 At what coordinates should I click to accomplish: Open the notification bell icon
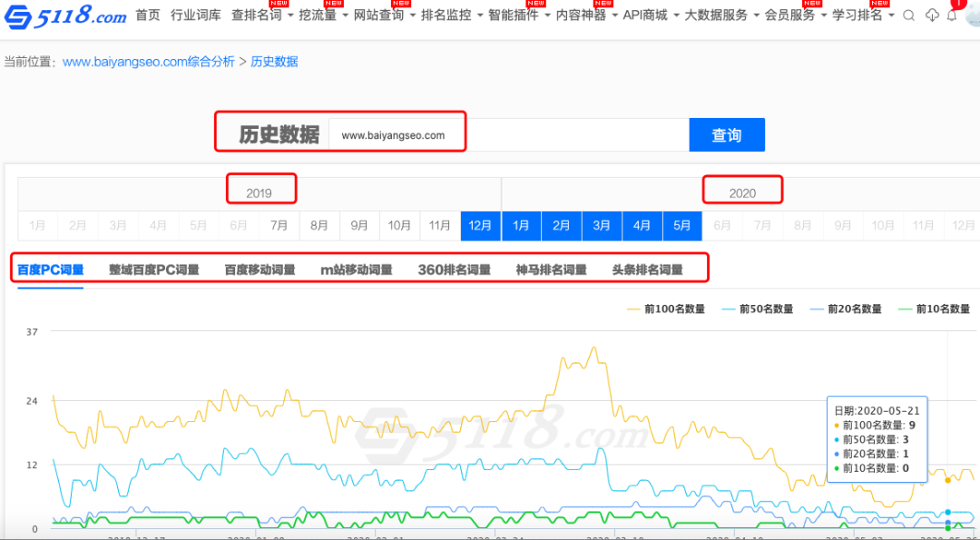(x=952, y=15)
